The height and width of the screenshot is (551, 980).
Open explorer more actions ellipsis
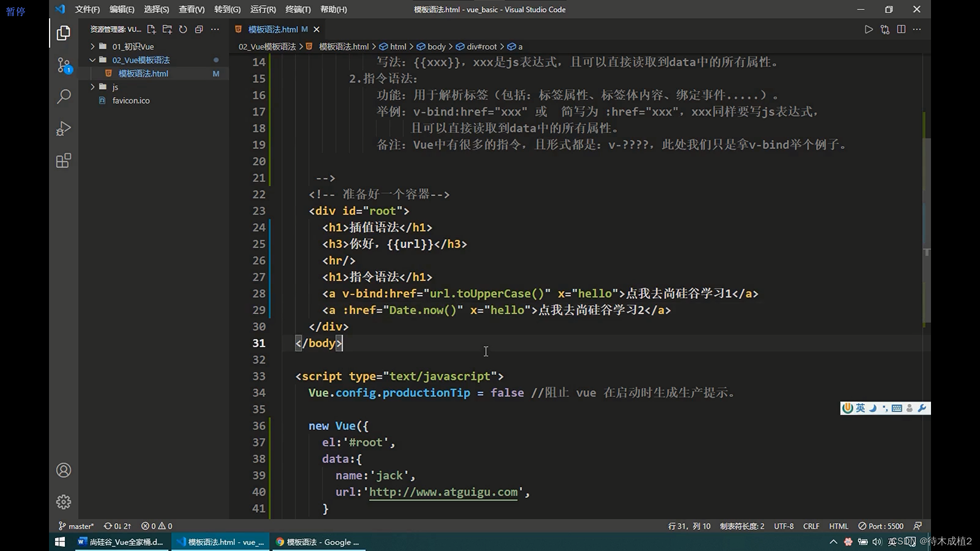[x=215, y=30]
